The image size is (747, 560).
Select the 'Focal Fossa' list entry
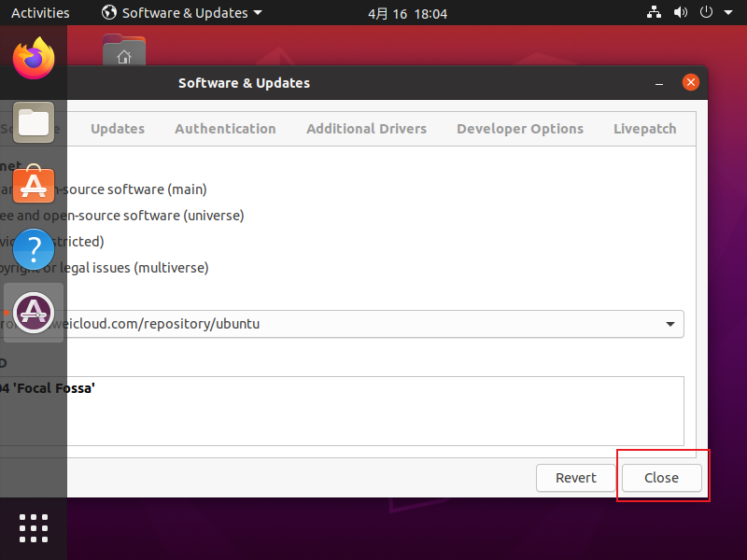click(48, 388)
